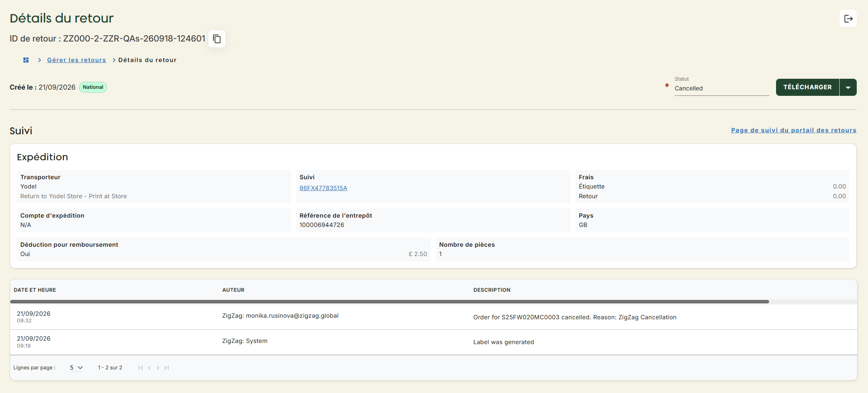Screen dimensions: 868x393
Task: Click the logout icon at top right
Action: [x=848, y=18]
